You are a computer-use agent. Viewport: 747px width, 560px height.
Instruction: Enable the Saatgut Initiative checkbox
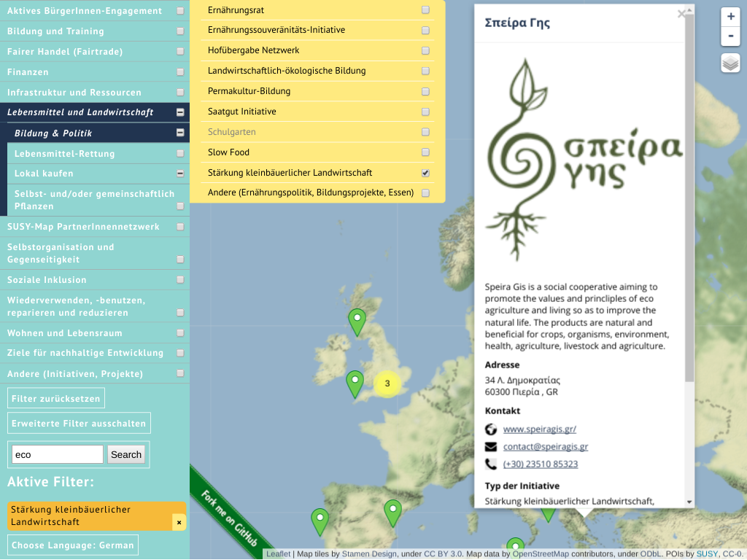425,112
